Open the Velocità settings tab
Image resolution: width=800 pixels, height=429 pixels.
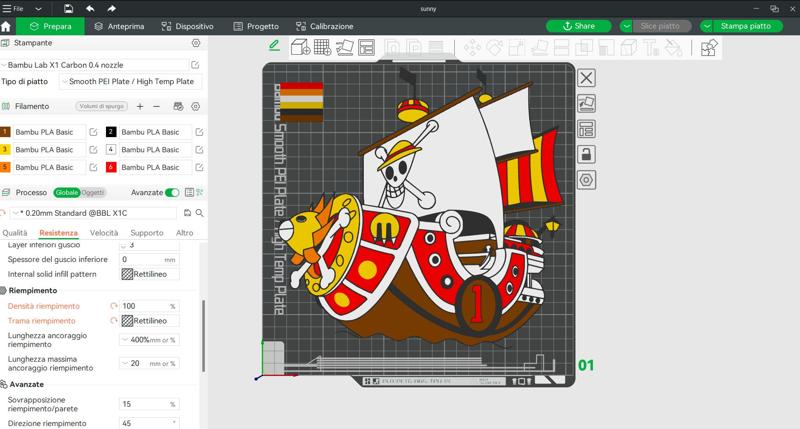(104, 233)
